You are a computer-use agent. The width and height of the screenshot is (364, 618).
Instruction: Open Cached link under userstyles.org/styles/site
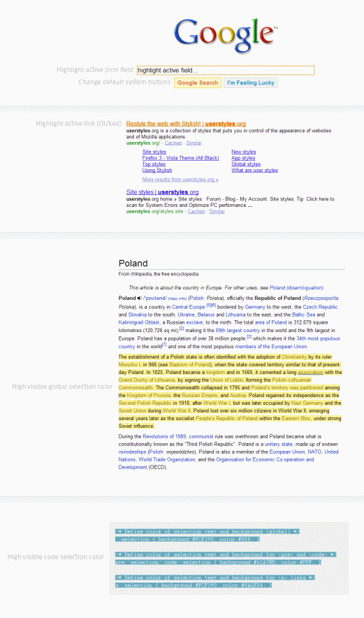pyautogui.click(x=196, y=212)
